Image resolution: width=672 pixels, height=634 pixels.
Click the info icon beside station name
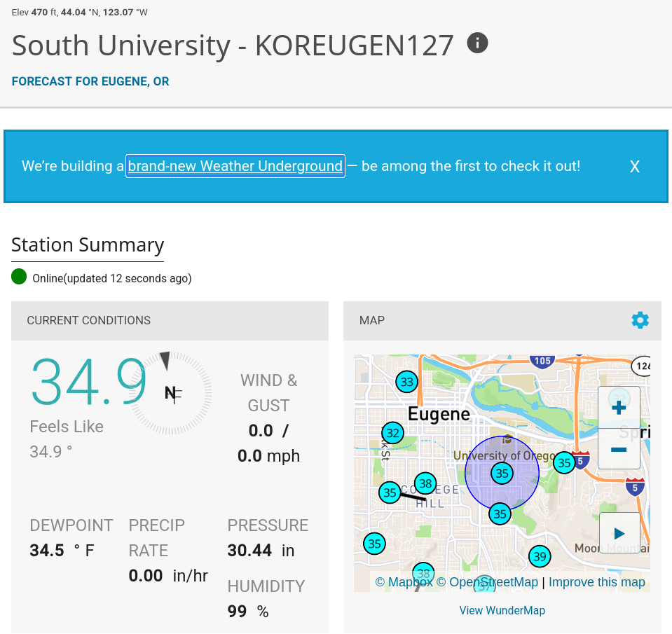(x=477, y=43)
